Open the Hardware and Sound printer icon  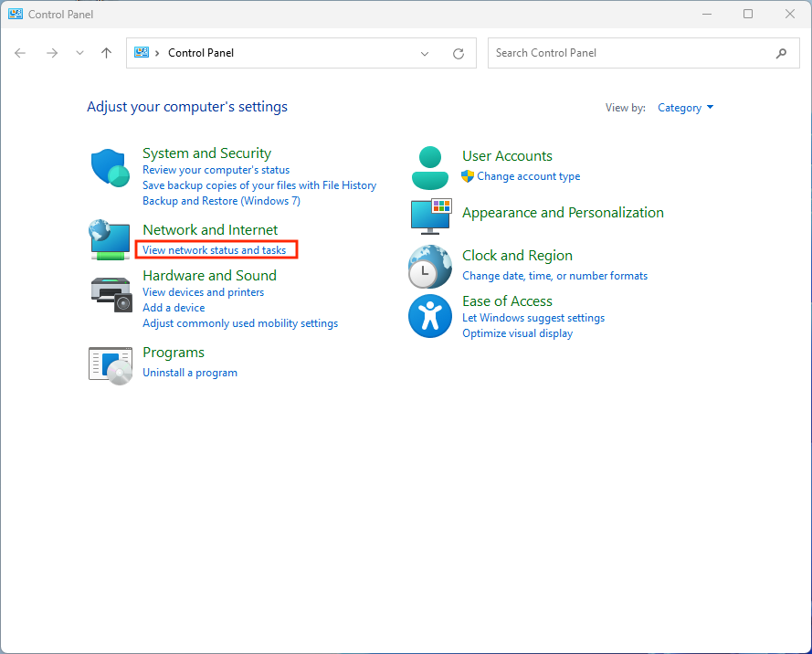pos(111,295)
